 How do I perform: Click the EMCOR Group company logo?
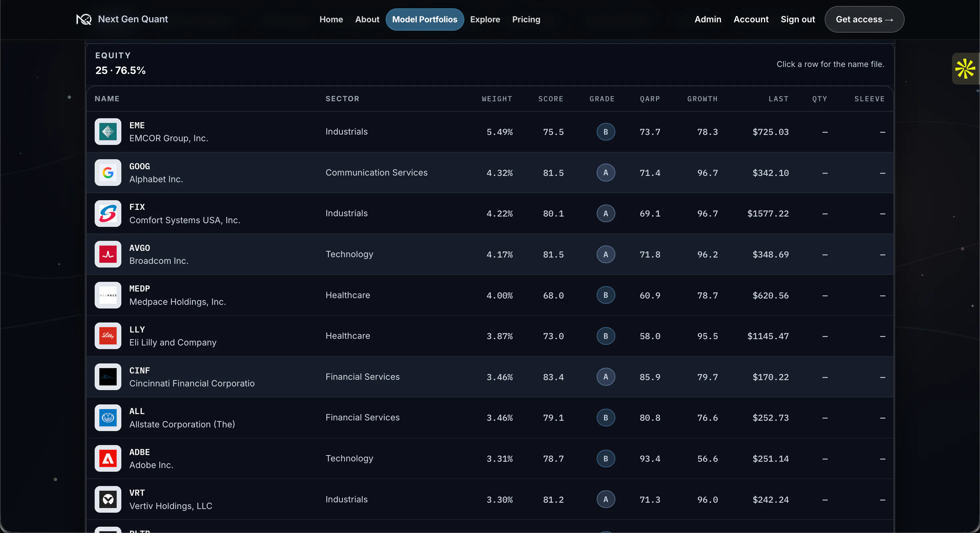point(108,132)
